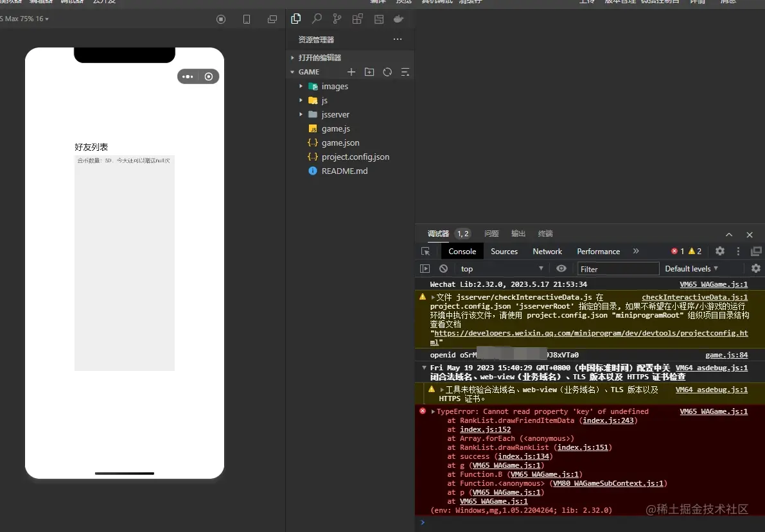The image size is (765, 532).
Task: Select the 终端 panel tab
Action: click(545, 234)
